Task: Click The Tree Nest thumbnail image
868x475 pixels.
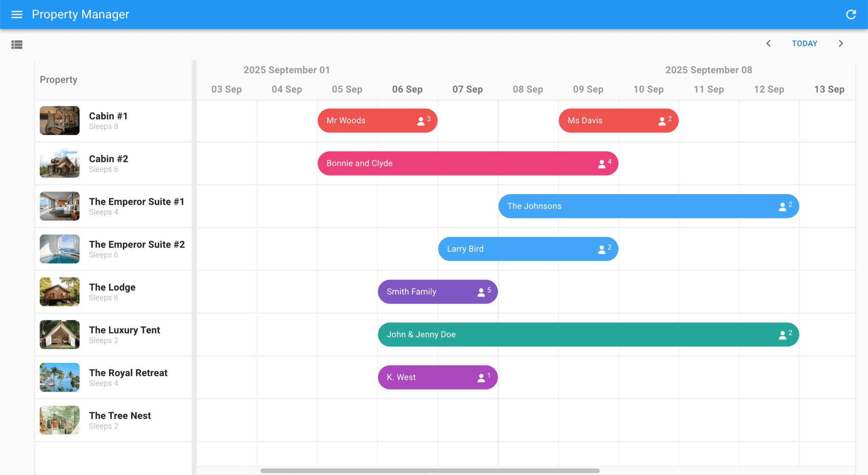Action: tap(59, 420)
